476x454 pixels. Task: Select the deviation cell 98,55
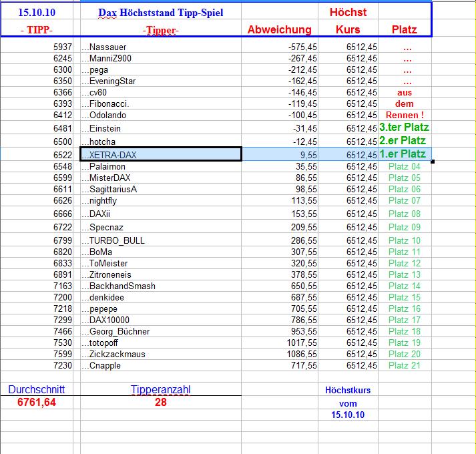pos(280,189)
